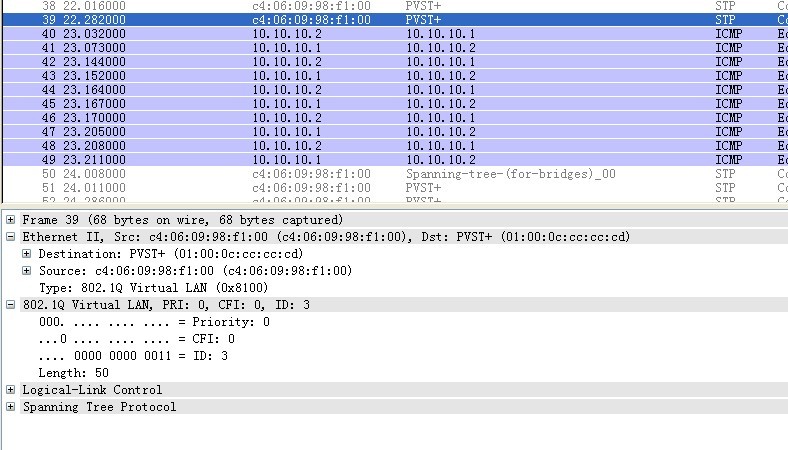Viewport: 788px width, 450px height.
Task: Select packet 45 at time 23.167000
Action: click(300, 103)
